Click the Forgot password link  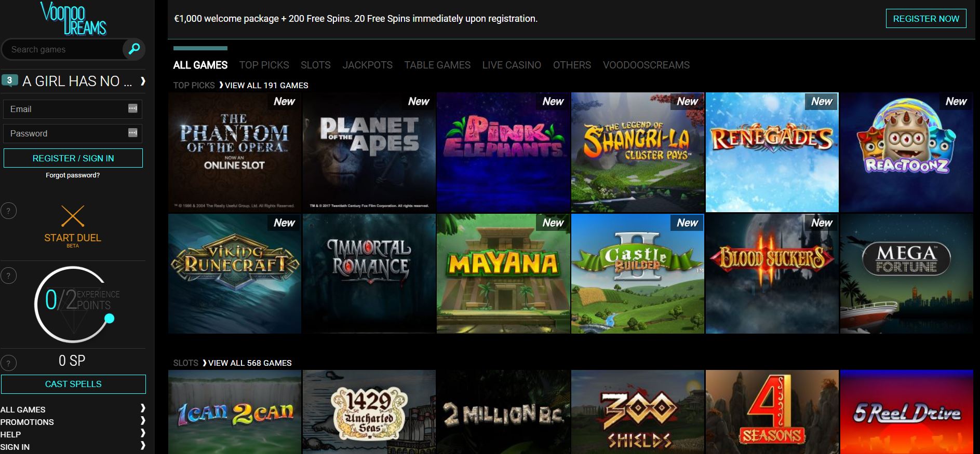(x=73, y=175)
